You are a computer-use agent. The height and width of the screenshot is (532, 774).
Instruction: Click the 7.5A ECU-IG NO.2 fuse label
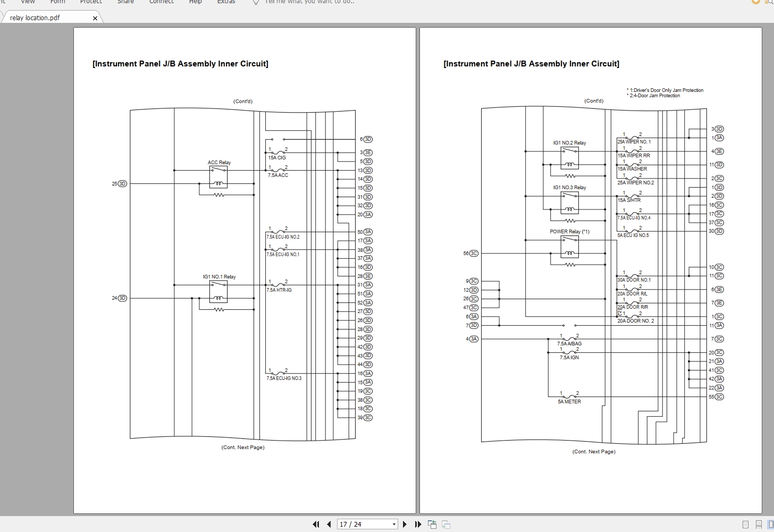[283, 237]
